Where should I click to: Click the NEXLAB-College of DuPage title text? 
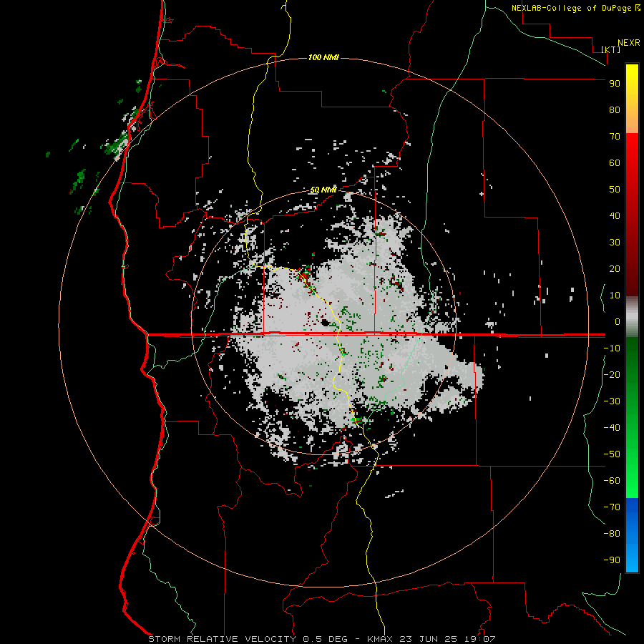[572, 8]
